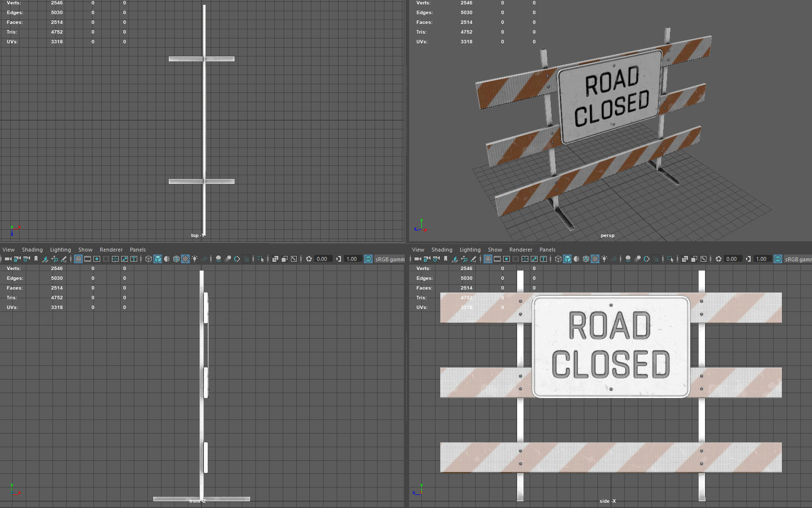Open sRGB gamma dropdown in side panel
The height and width of the screenshot is (508, 812).
798,259
